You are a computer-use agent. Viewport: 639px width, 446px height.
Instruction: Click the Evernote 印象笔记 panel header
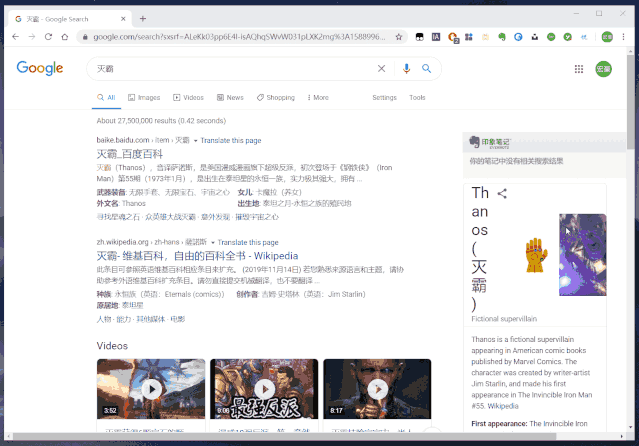[544, 142]
